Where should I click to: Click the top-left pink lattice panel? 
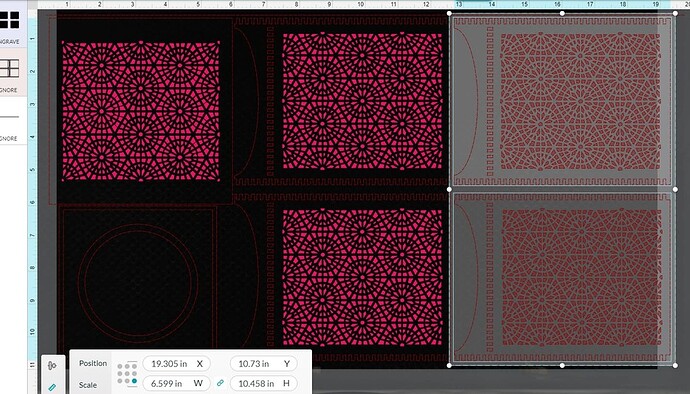(x=141, y=111)
